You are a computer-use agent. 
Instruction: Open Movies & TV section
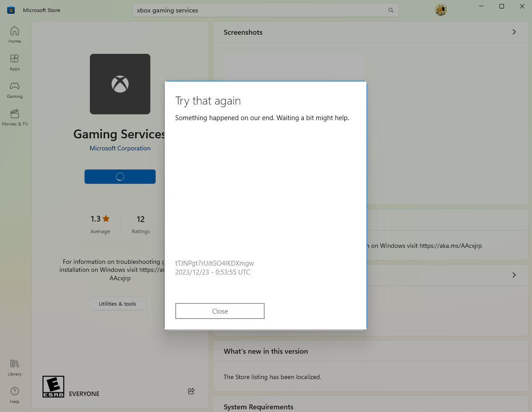click(x=15, y=117)
